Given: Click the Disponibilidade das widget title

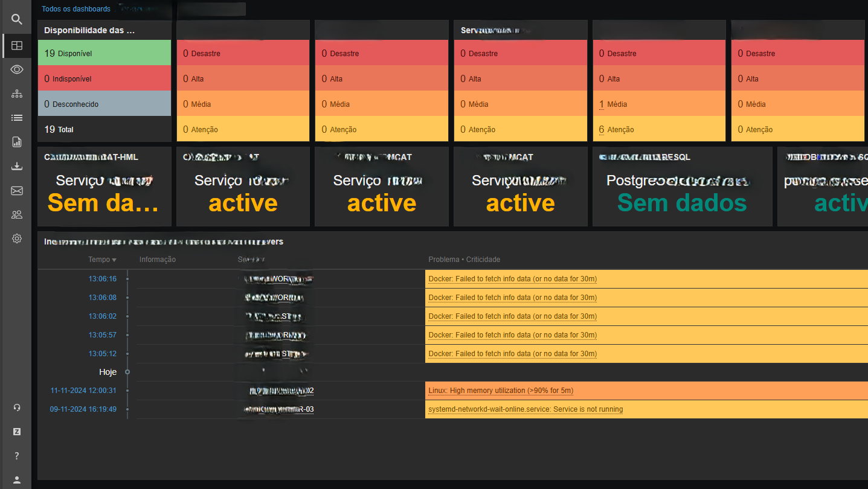Looking at the screenshot, I should click(x=89, y=30).
